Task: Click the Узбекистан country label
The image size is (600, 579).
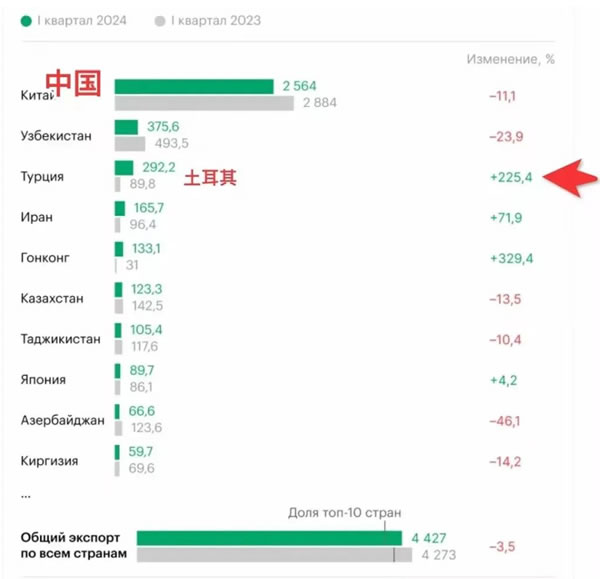Action: 56,136
